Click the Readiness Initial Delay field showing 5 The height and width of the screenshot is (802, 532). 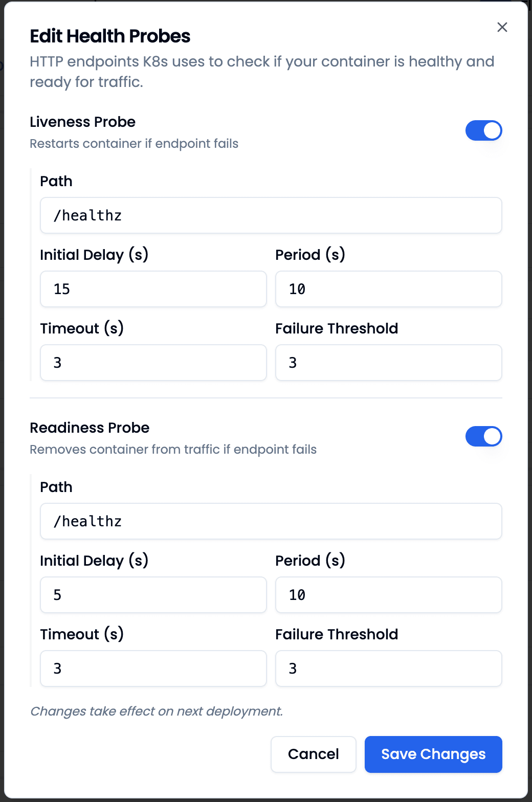pyautogui.click(x=153, y=595)
